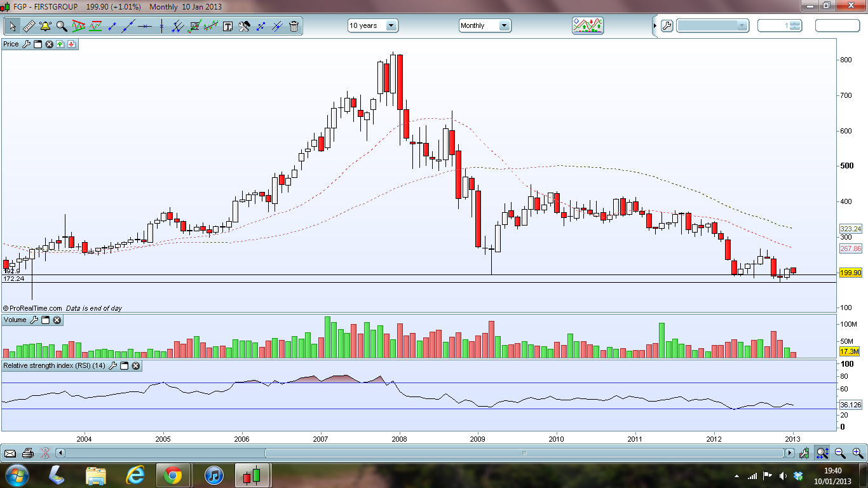Select the regression channel tool
This screenshot has height=488, width=868.
click(212, 26)
